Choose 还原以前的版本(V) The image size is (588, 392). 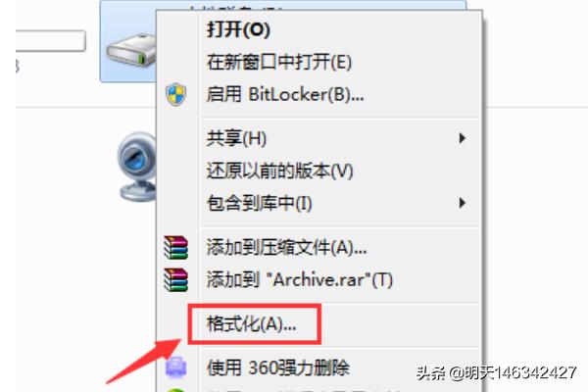coord(279,171)
